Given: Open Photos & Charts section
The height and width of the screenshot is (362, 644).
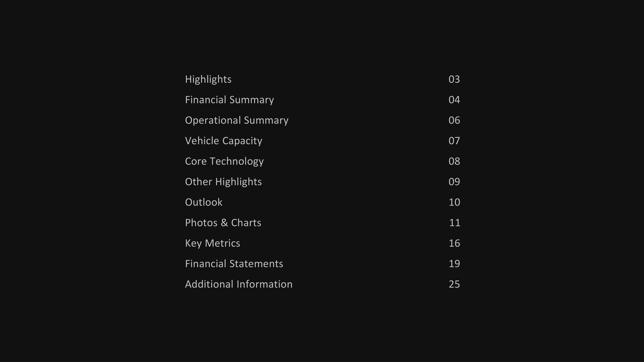Looking at the screenshot, I should coord(223,222).
